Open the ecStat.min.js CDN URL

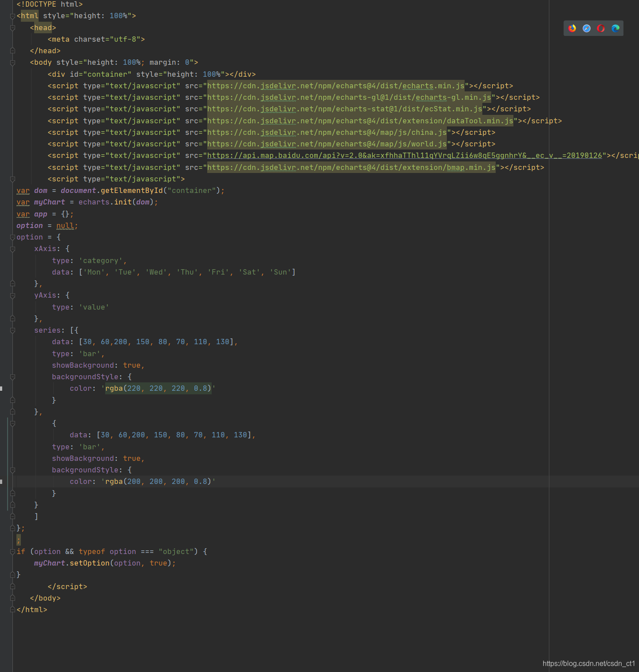tap(345, 109)
